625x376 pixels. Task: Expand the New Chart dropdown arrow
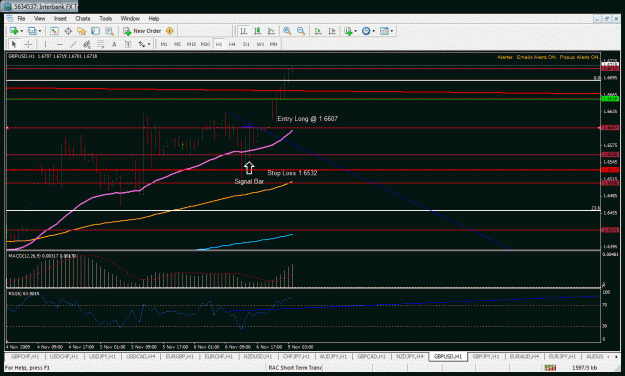(22, 31)
